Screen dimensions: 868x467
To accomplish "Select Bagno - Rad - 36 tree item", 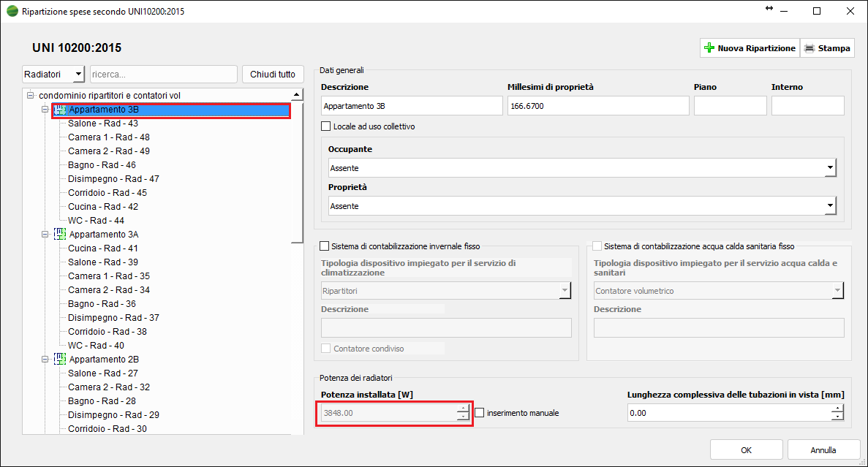I will [102, 304].
